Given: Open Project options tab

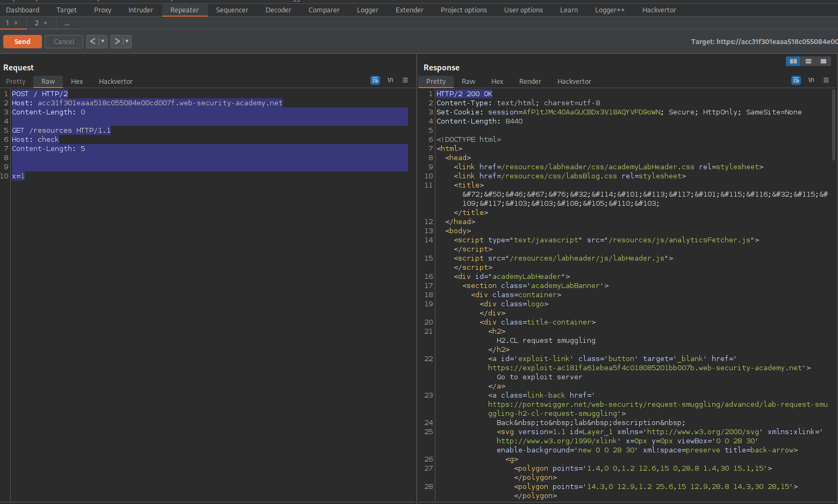Looking at the screenshot, I should pyautogui.click(x=464, y=10).
